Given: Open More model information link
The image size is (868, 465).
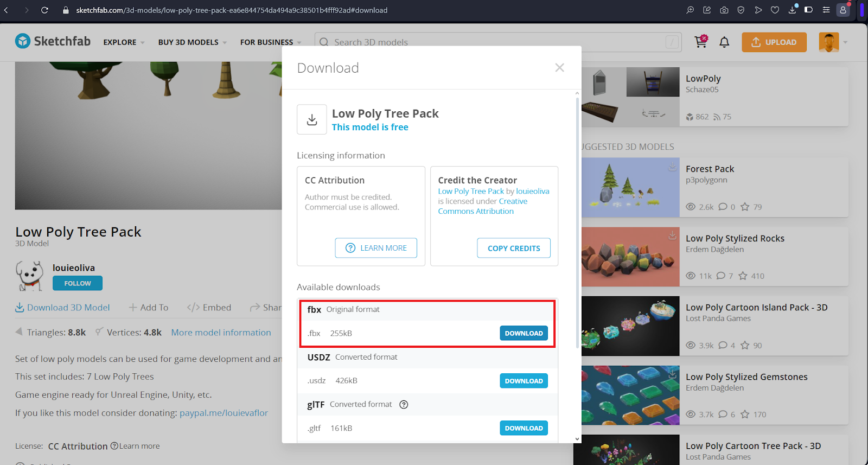Looking at the screenshot, I should tap(221, 333).
